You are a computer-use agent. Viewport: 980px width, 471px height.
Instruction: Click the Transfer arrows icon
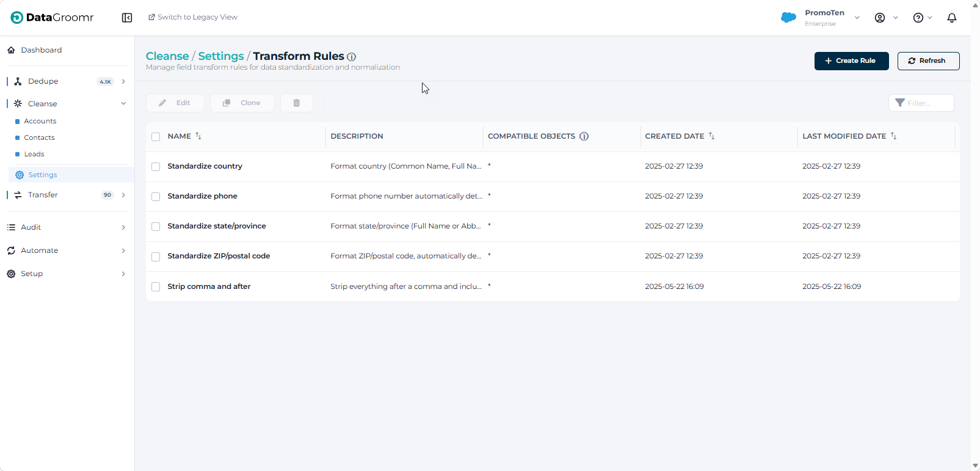coord(18,195)
